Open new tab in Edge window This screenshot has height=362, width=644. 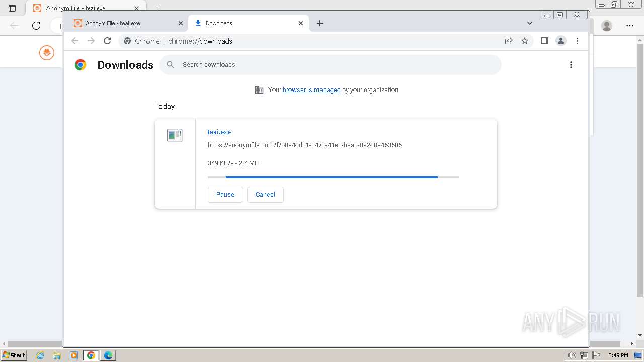coord(157,8)
